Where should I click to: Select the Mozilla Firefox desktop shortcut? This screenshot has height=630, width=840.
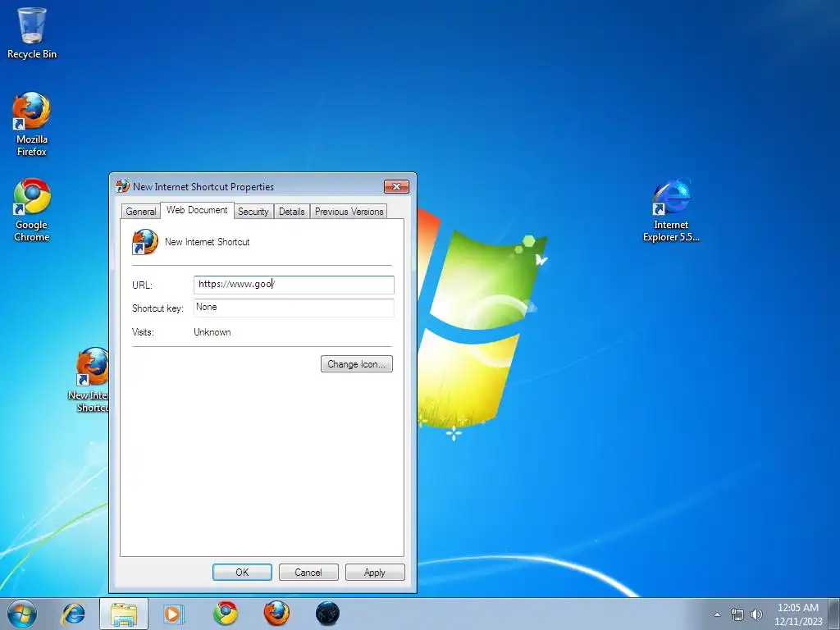[32, 125]
